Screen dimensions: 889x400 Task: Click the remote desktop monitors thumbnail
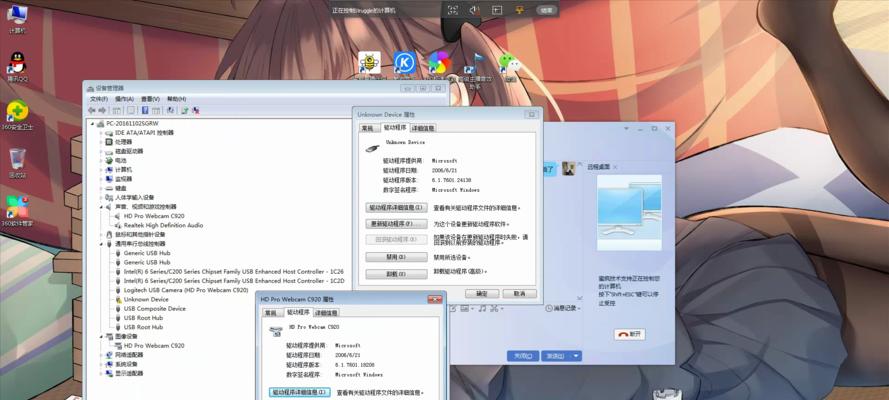[629, 212]
